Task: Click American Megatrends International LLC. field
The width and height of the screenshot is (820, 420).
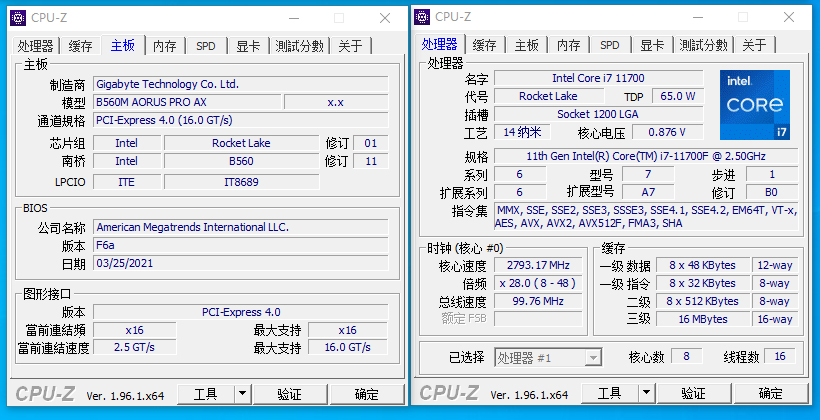Action: 241,227
